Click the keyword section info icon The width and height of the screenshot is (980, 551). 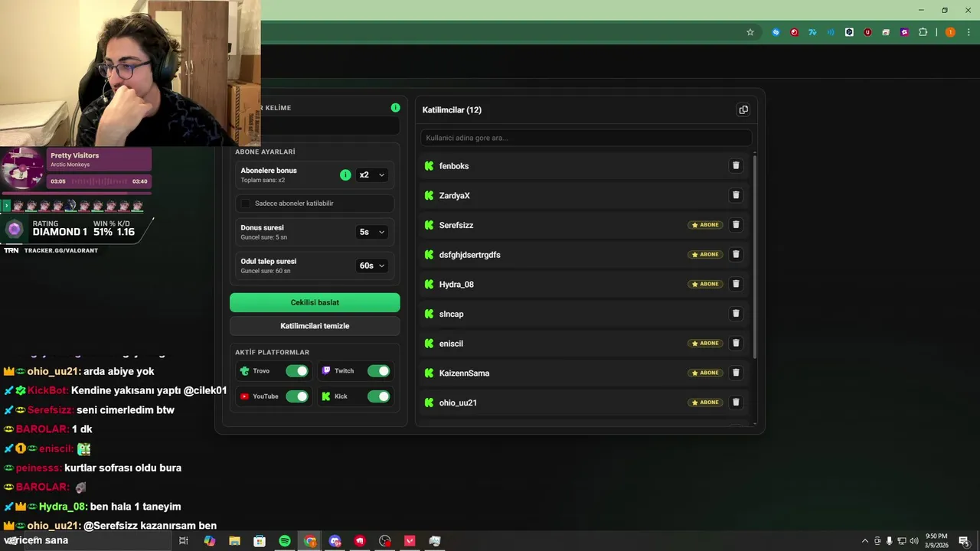(395, 108)
